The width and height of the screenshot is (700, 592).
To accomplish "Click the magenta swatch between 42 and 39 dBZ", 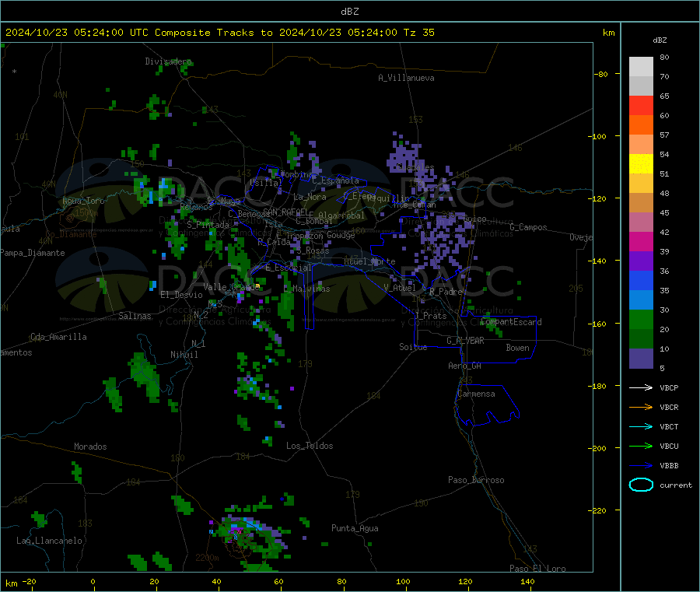I will [641, 241].
